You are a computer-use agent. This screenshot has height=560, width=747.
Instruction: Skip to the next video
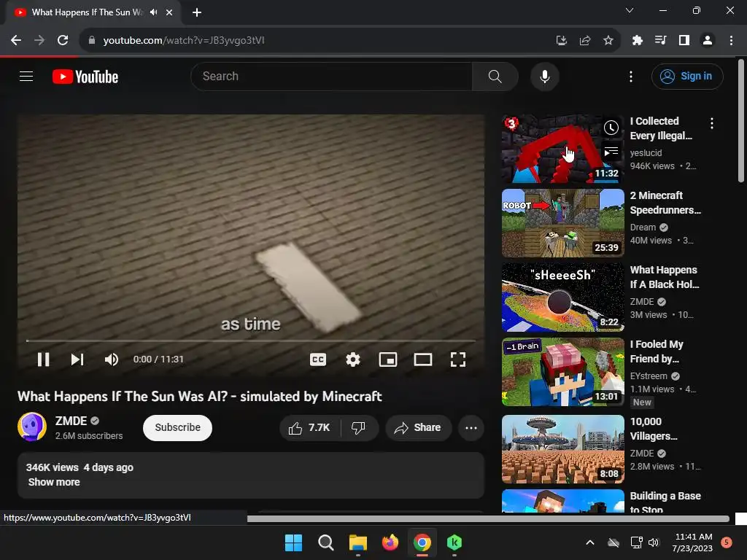[x=77, y=359]
